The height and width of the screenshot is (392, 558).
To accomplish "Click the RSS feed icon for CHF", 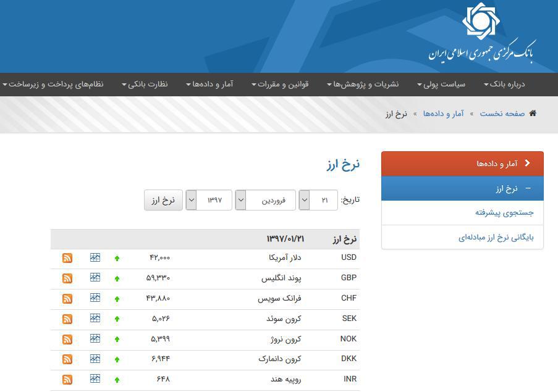I will tap(67, 299).
